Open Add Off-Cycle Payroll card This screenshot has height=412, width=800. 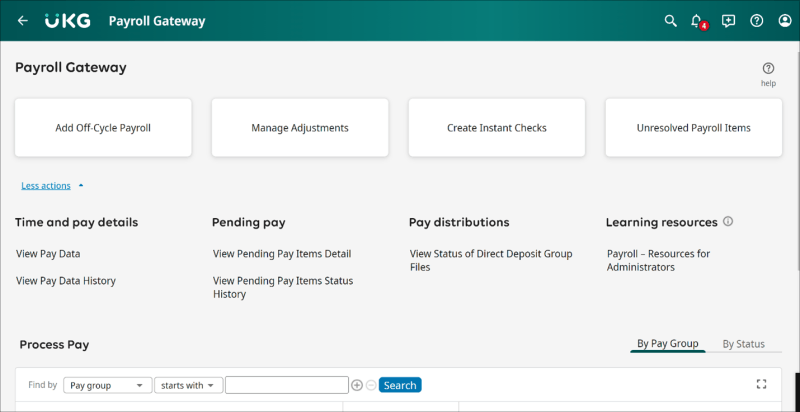(x=103, y=127)
